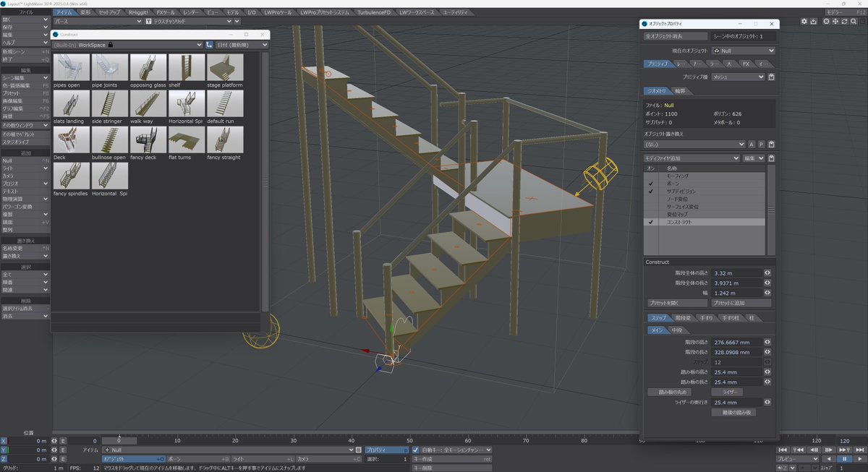
Task: Toggle the ボーン modifier checkmark
Action: coord(650,184)
